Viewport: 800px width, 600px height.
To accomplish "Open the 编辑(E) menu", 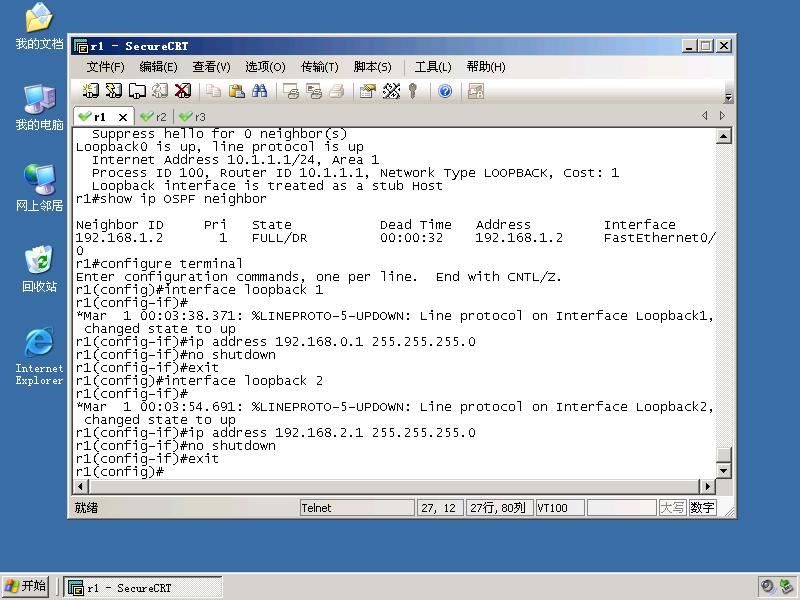I will (x=158, y=67).
